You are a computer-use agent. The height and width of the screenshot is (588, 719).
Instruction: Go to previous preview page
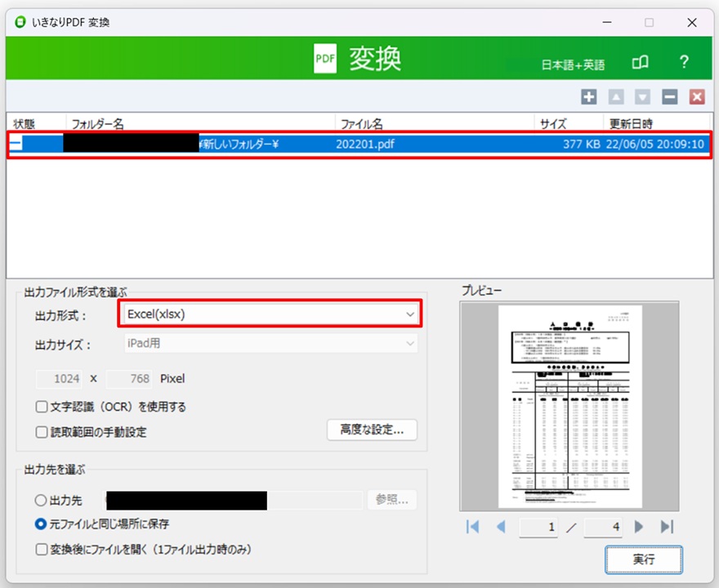[x=501, y=527]
